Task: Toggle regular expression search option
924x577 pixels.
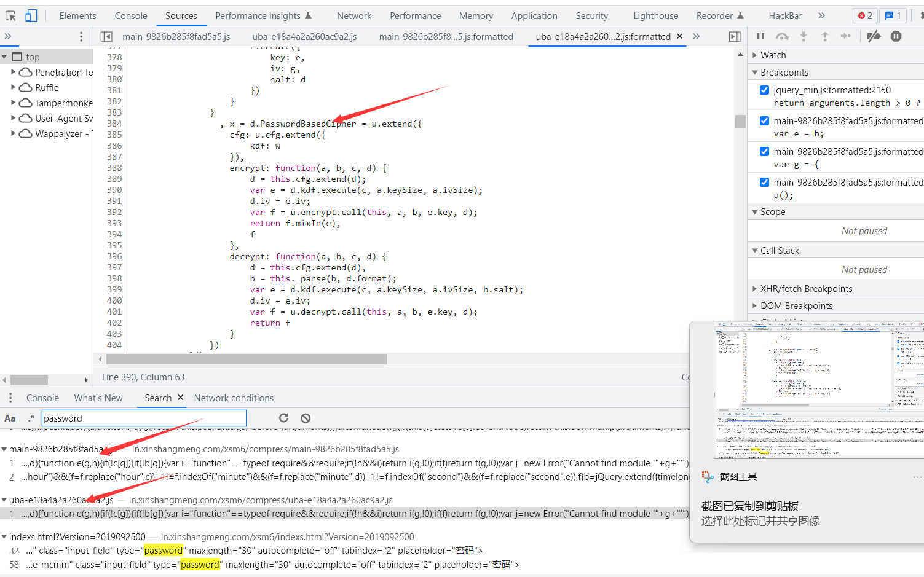Action: click(31, 418)
